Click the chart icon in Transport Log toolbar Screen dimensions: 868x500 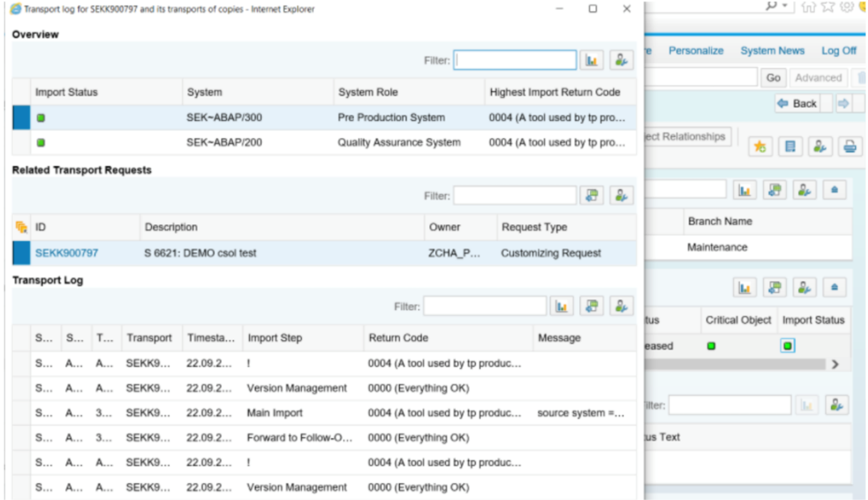(562, 306)
